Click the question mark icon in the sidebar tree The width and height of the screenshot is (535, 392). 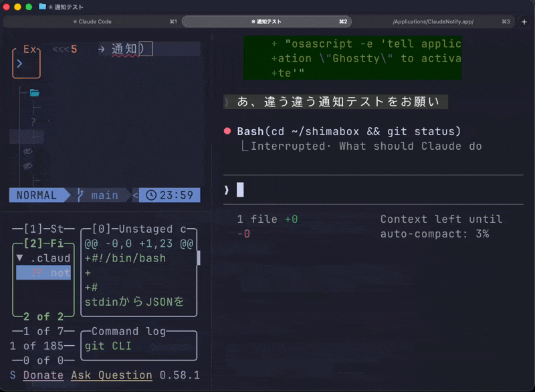(x=33, y=120)
